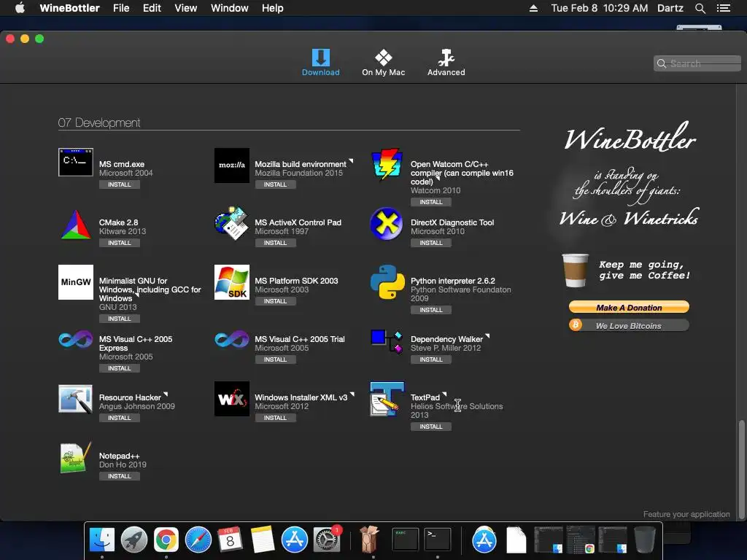This screenshot has width=747, height=560.
Task: Click the MinGW icon
Action: coord(76,282)
